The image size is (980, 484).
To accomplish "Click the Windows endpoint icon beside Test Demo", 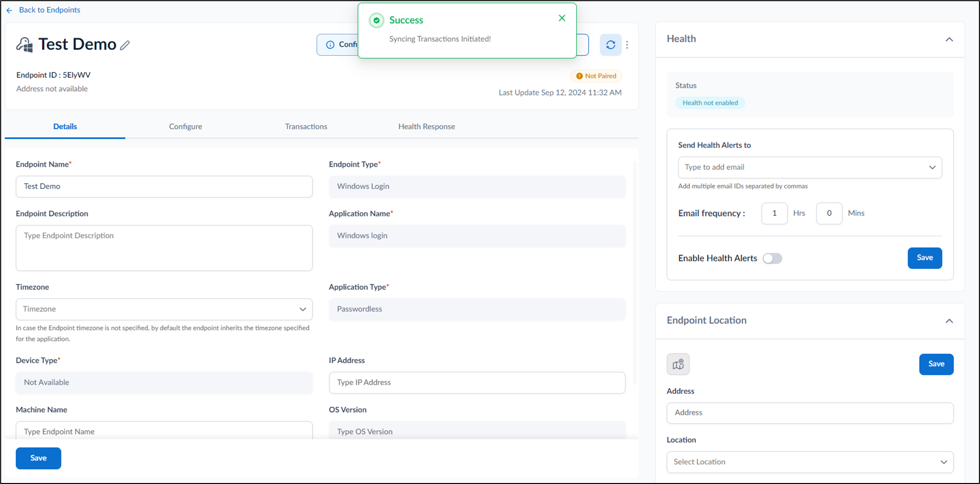I will (x=24, y=45).
